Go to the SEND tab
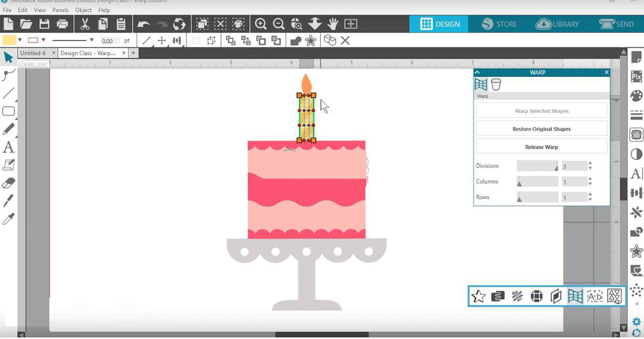The height and width of the screenshot is (339, 644). (x=617, y=24)
